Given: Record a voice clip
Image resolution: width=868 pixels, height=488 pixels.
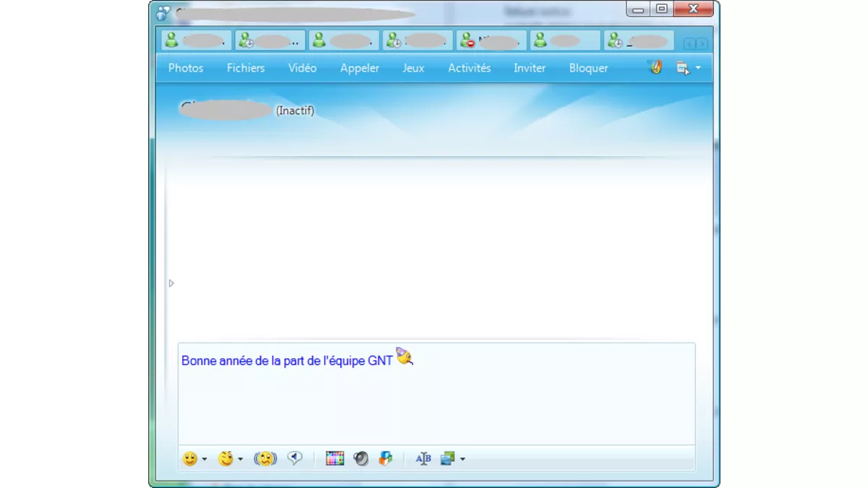Looking at the screenshot, I should point(294,459).
